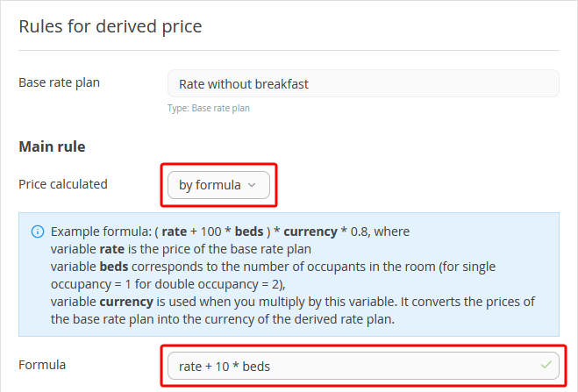
Task: Click bold currency in the example formula line
Action: tap(310, 232)
